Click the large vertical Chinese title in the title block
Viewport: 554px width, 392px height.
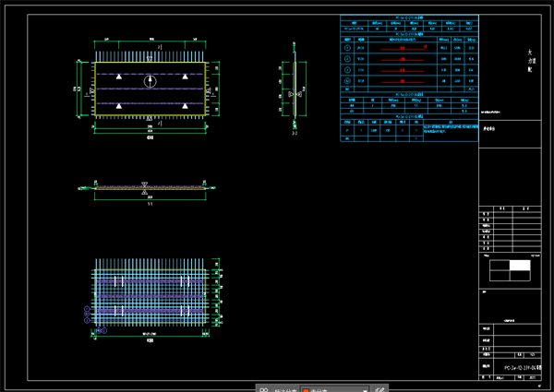click(x=530, y=61)
